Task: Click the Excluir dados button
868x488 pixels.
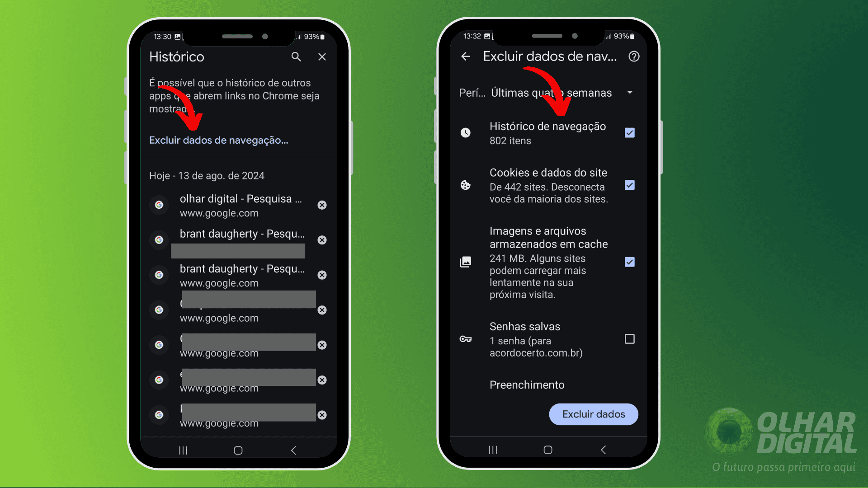Action: point(594,414)
